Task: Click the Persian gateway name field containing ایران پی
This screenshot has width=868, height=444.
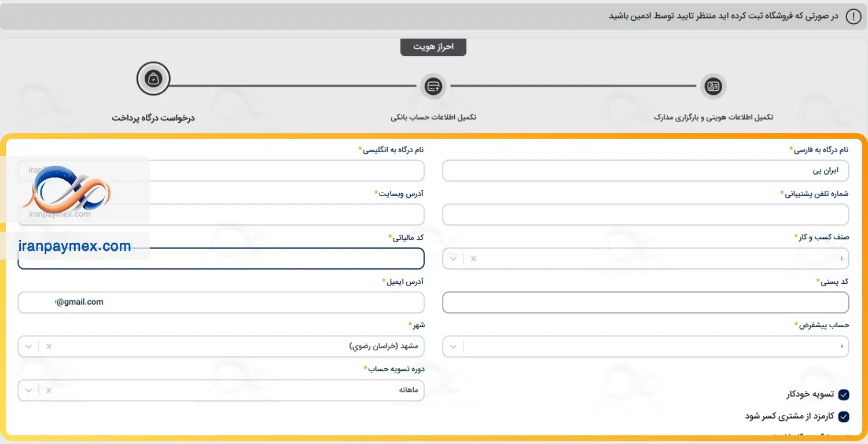Action: tap(646, 171)
